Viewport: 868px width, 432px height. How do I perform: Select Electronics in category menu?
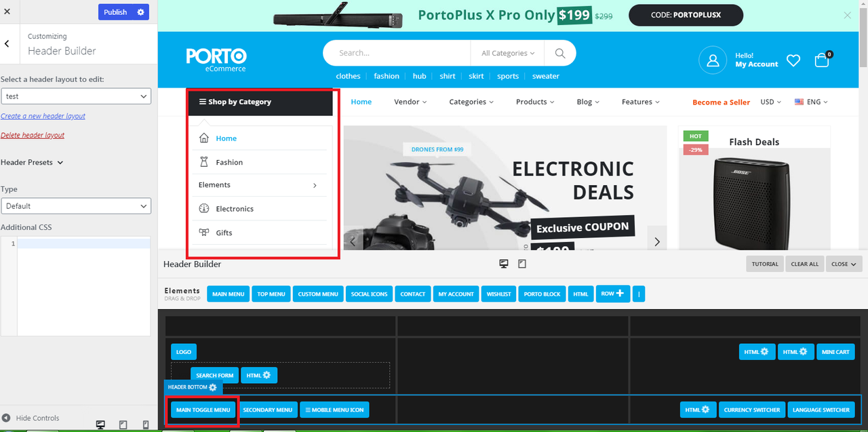tap(235, 209)
